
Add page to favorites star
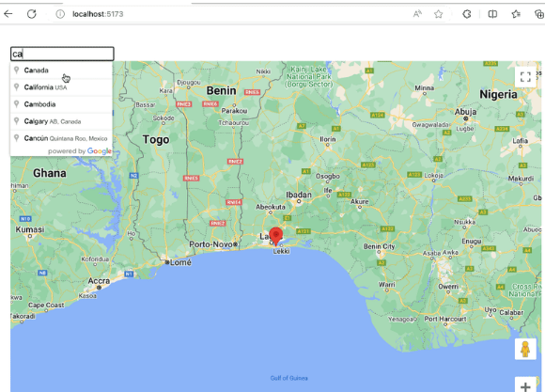pos(438,14)
